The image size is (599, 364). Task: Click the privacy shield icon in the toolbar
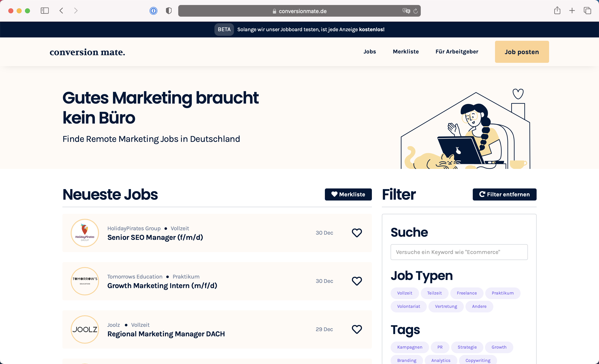tap(169, 11)
